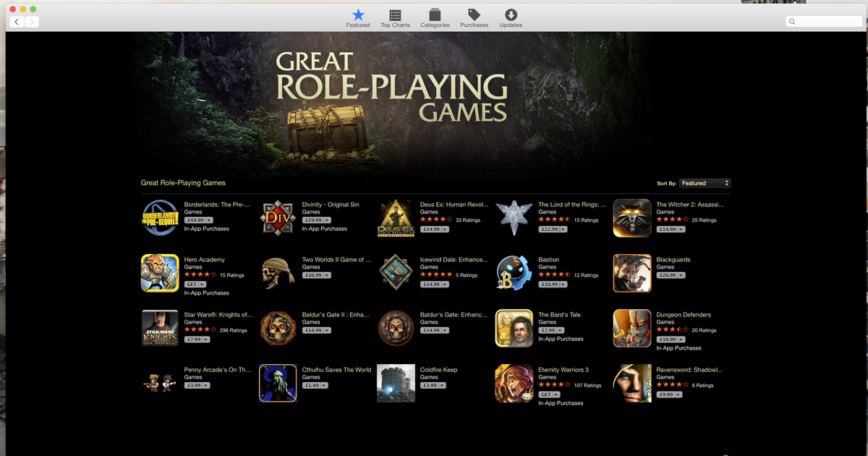Viewport: 868px width, 456px height.
Task: Switch to the Featured tab
Action: 357,18
